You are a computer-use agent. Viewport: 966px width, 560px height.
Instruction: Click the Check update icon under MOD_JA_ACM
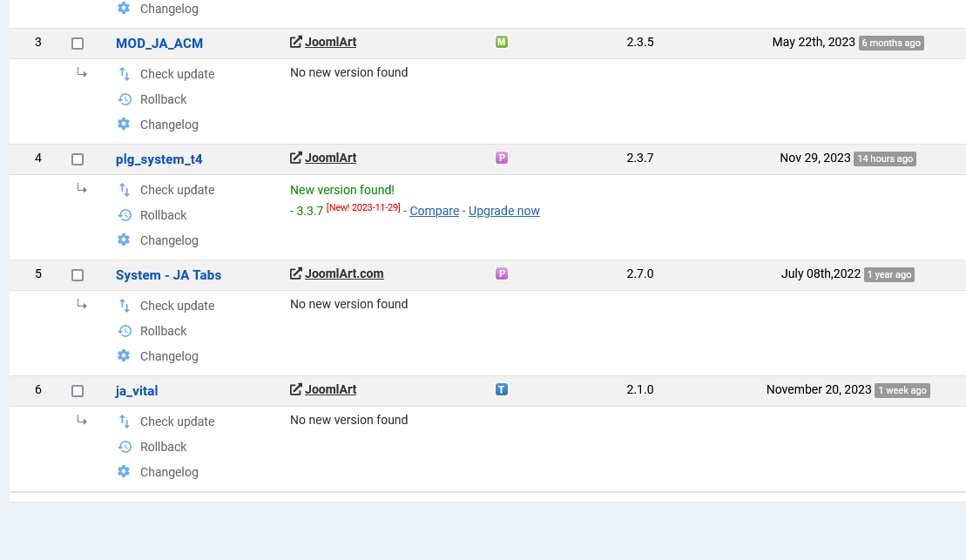[x=125, y=74]
